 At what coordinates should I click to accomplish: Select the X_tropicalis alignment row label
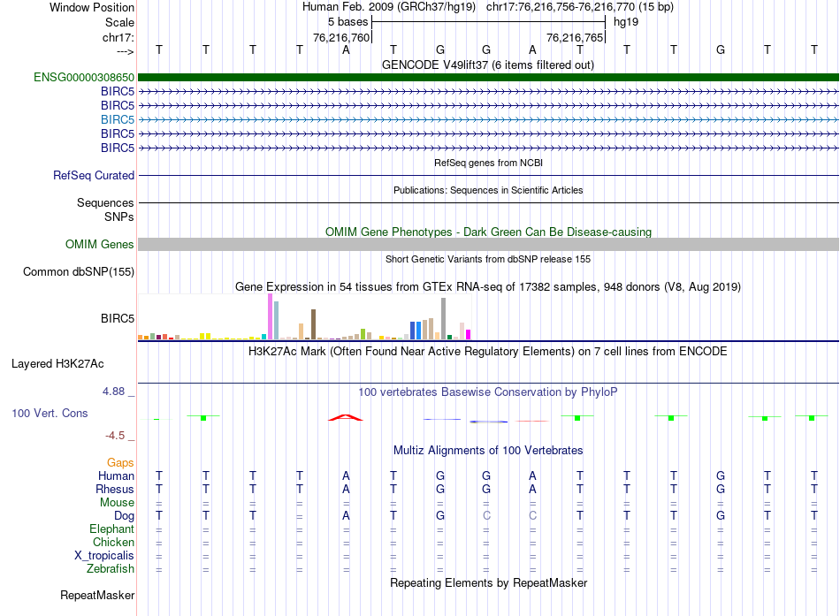(x=104, y=555)
